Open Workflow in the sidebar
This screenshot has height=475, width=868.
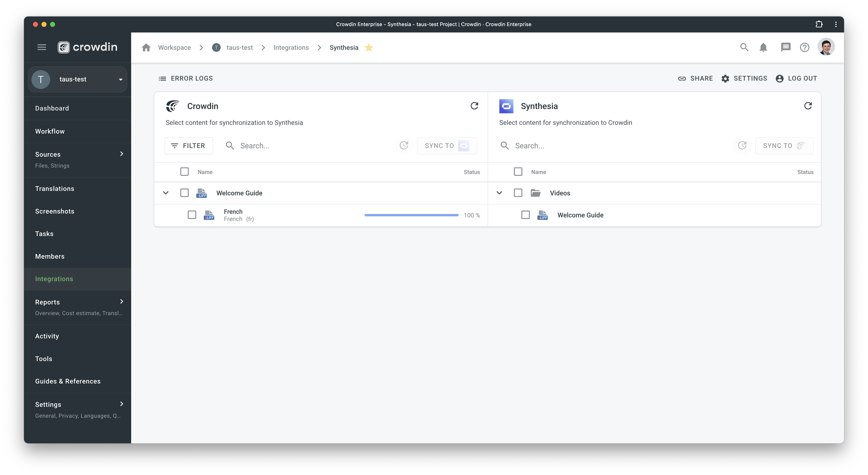point(78,131)
